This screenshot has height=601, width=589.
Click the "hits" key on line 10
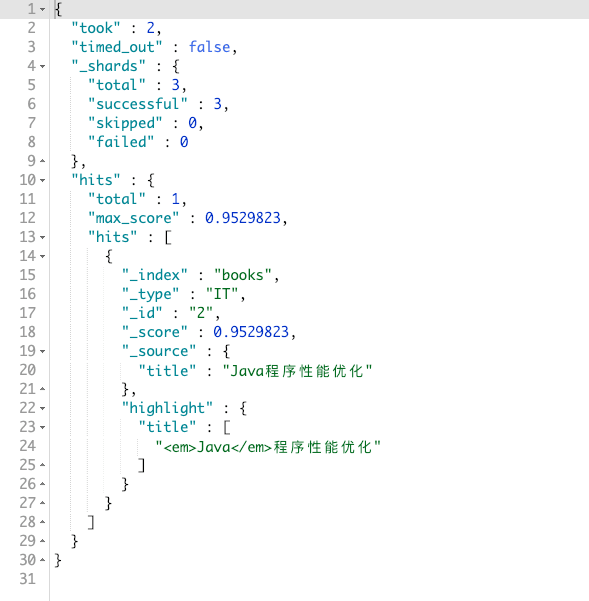tap(96, 180)
